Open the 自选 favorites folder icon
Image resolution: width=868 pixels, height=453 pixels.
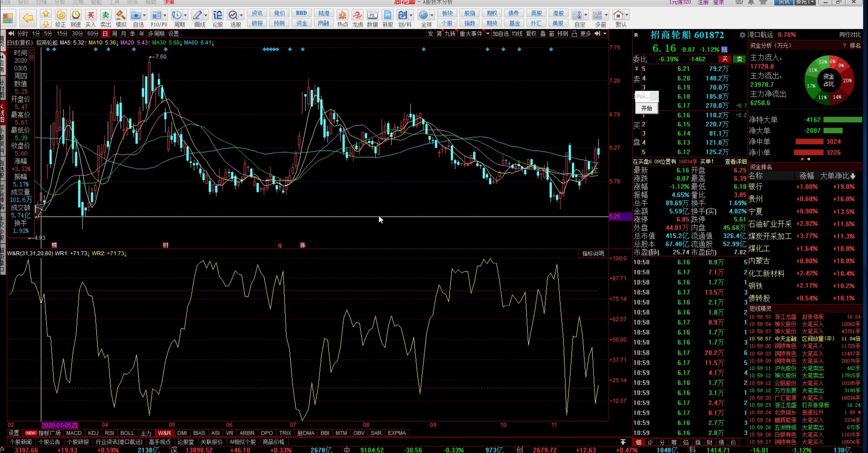[136, 19]
